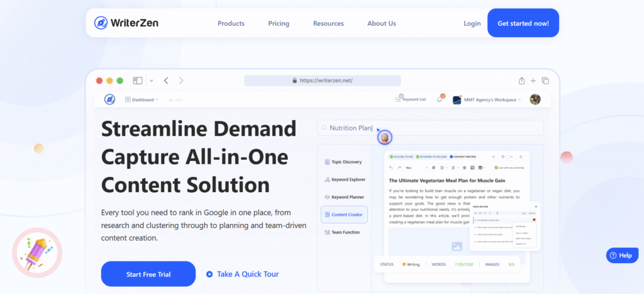Undo the last edit in editor toolbar
This screenshot has width=644, height=294.
(391, 167)
